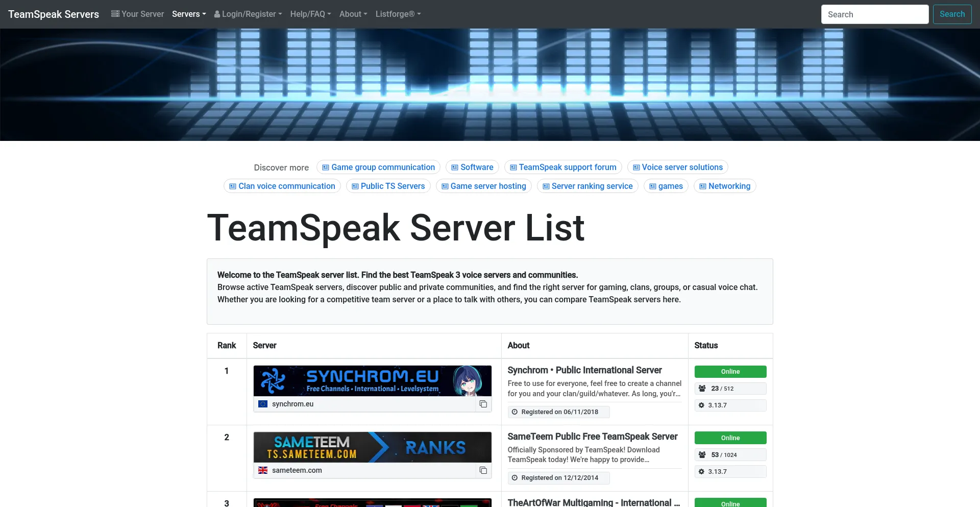The width and height of the screenshot is (980, 507).
Task: Click the 23 / 512 player count
Action: coord(722,389)
